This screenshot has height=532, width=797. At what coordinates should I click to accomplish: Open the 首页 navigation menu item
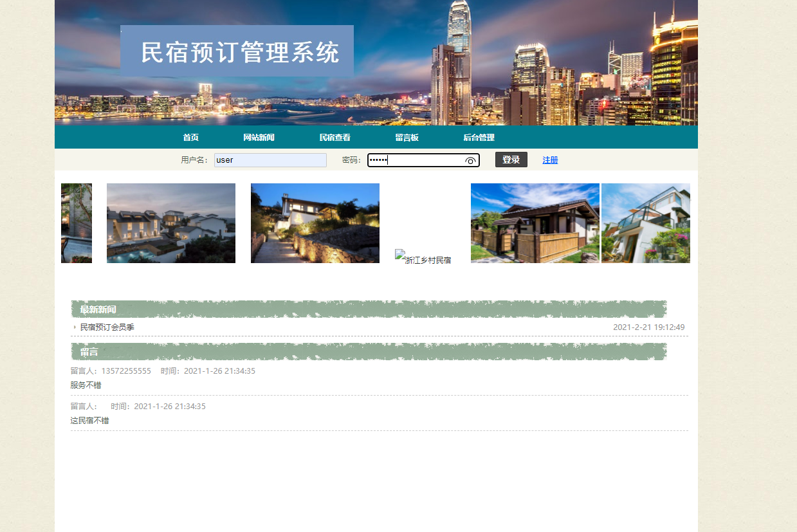click(x=191, y=137)
